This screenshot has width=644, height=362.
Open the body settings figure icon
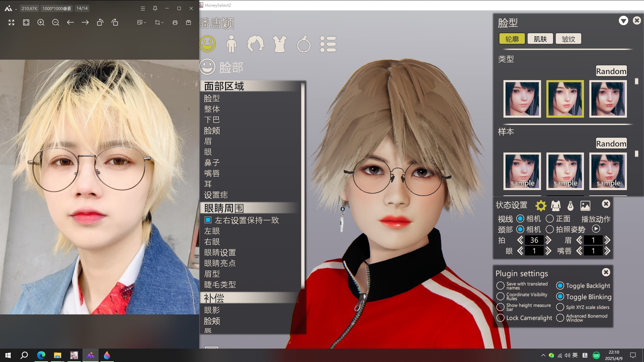tap(231, 44)
